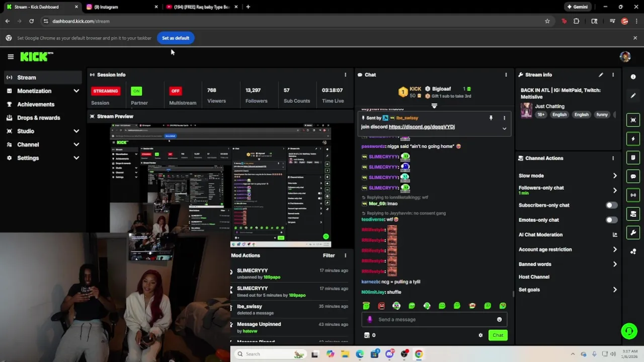Click the info icon in right sidebar
This screenshot has height=362, width=644.
(633, 77)
